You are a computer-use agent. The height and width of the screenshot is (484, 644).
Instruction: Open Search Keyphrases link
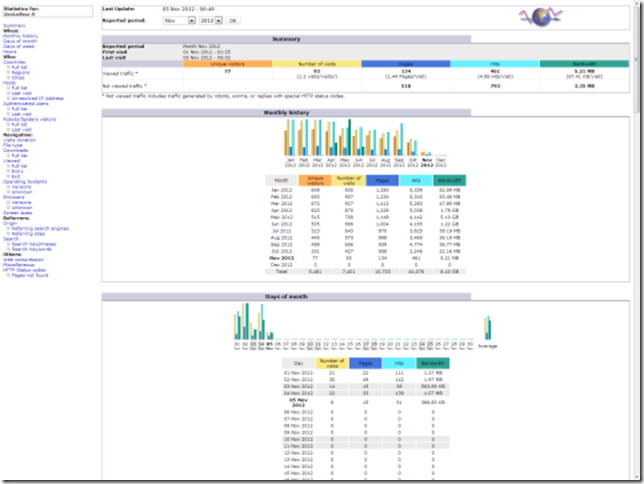[x=34, y=244]
